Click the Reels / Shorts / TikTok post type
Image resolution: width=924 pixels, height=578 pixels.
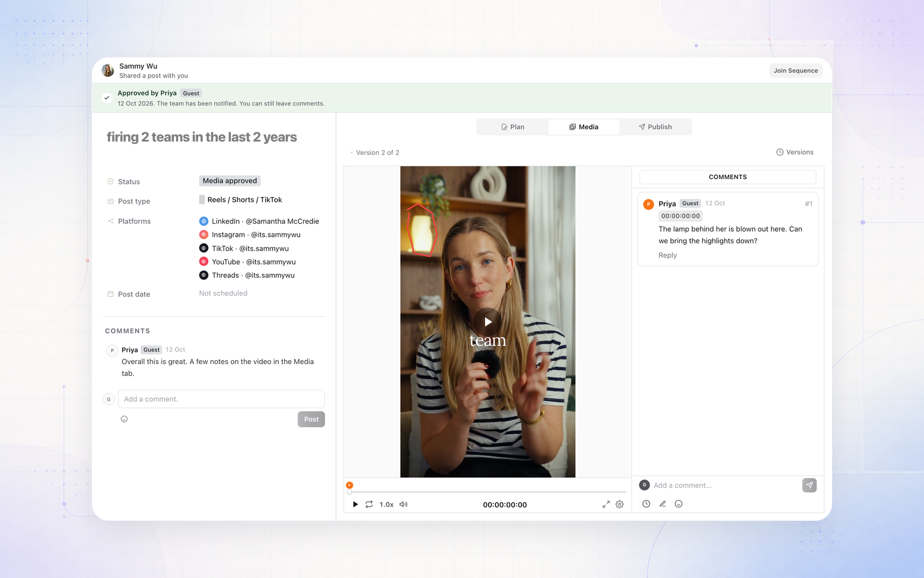pos(241,200)
